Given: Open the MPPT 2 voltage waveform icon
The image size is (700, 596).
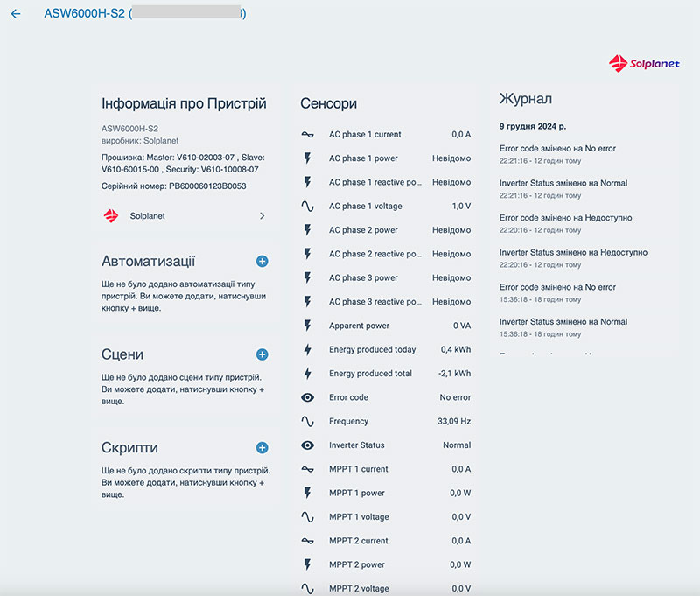Looking at the screenshot, I should [308, 588].
